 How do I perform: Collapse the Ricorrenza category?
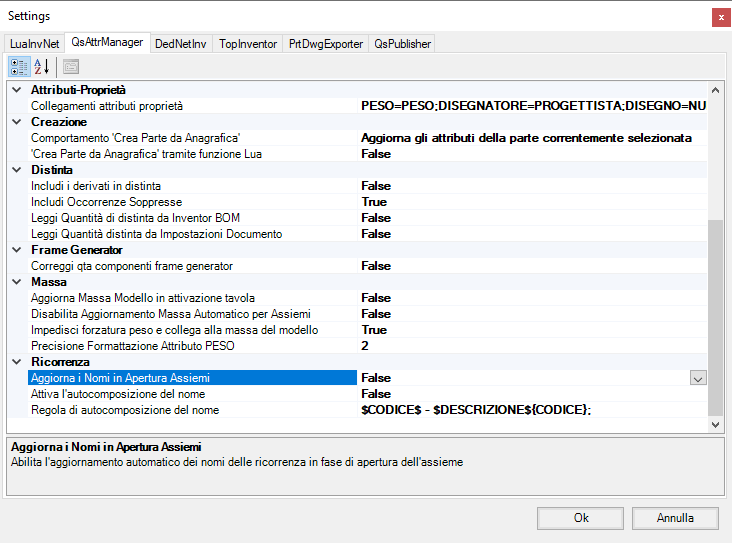point(17,362)
